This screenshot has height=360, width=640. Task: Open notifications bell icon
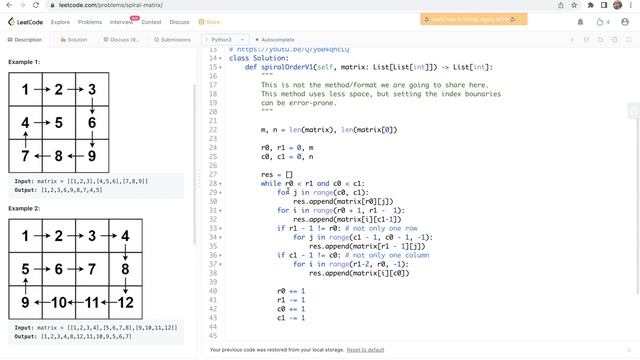click(x=580, y=22)
